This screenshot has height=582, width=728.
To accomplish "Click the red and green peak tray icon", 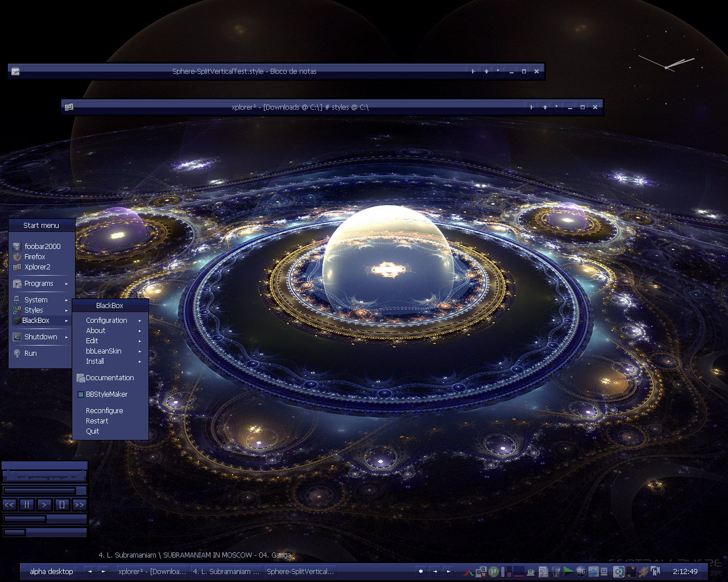I will pyautogui.click(x=468, y=572).
